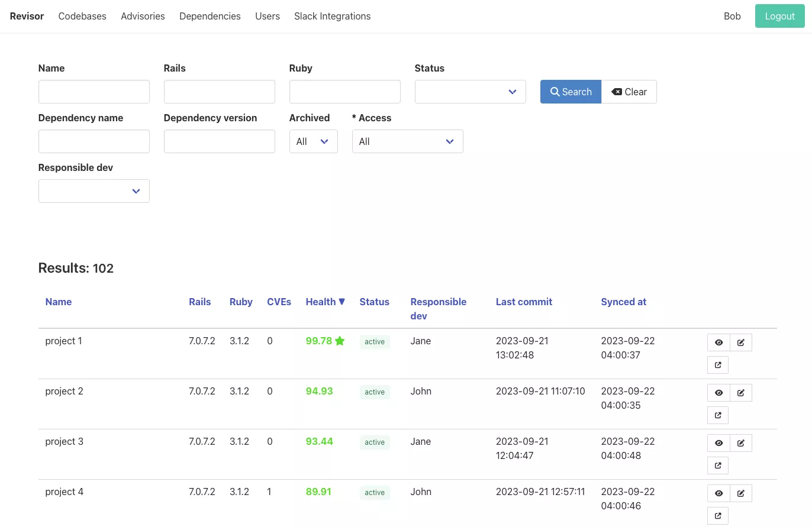Viewport: 812px width, 527px height.
Task: Open external link icon for project 1
Action: pyautogui.click(x=718, y=365)
